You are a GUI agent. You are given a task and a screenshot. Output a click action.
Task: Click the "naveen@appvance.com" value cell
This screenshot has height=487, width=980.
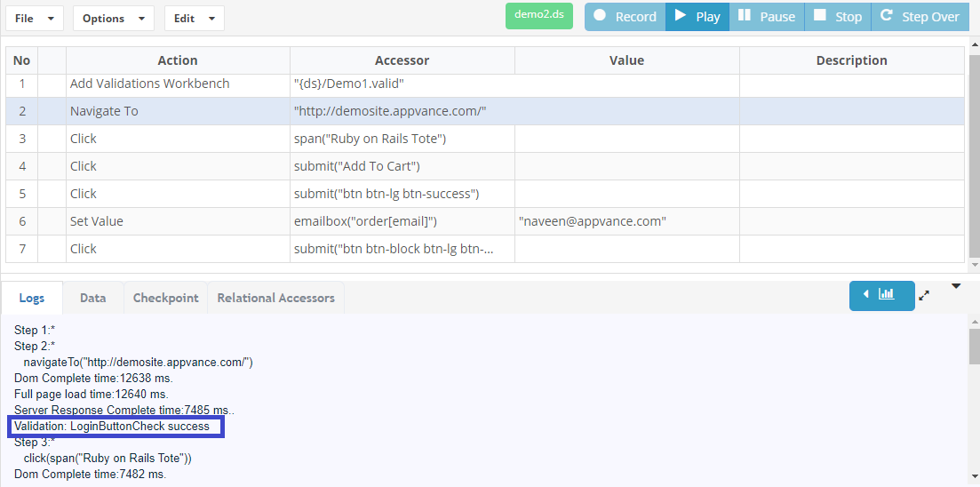point(627,221)
